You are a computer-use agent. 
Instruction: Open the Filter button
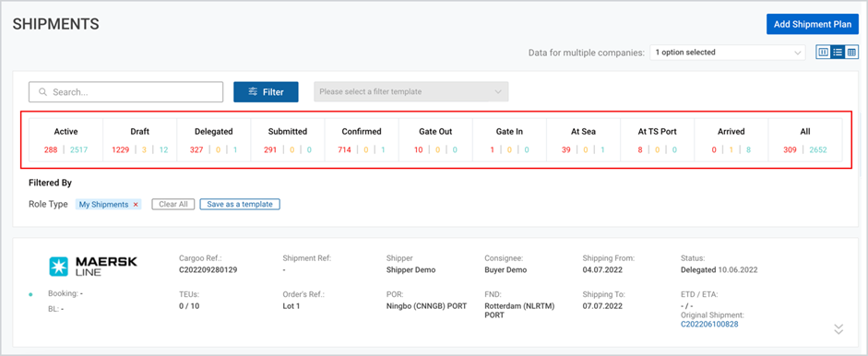[x=266, y=92]
